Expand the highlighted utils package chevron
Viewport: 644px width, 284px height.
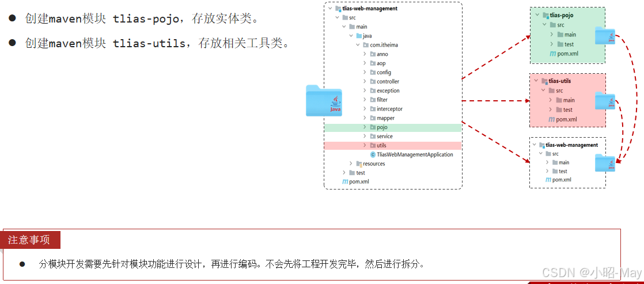[x=365, y=145]
